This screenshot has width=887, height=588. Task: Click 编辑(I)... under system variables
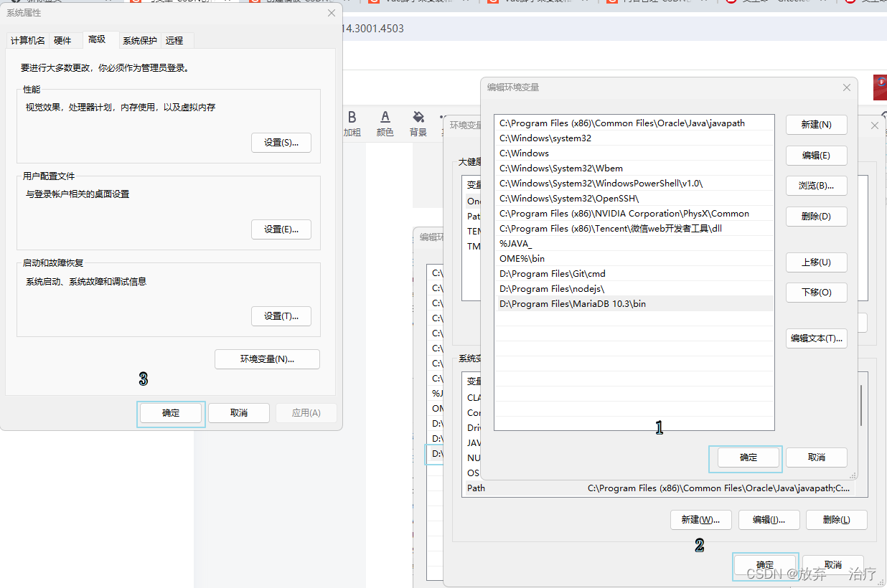769,520
